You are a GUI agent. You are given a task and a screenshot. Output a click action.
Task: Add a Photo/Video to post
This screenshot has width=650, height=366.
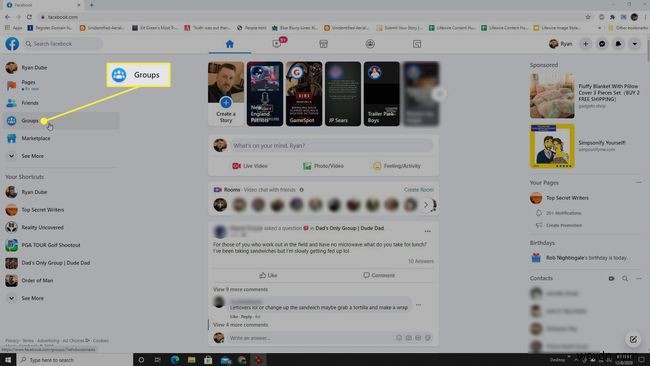[323, 166]
